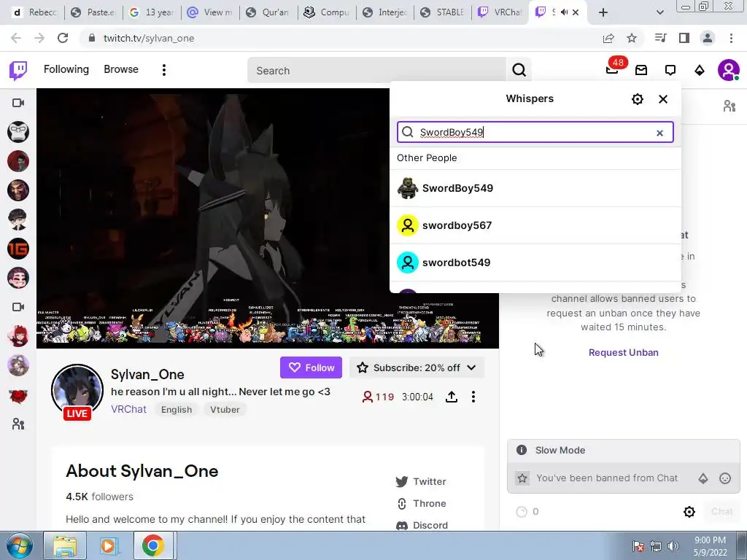Bookmark this page with star icon
This screenshot has height=560, width=747.
[632, 38]
